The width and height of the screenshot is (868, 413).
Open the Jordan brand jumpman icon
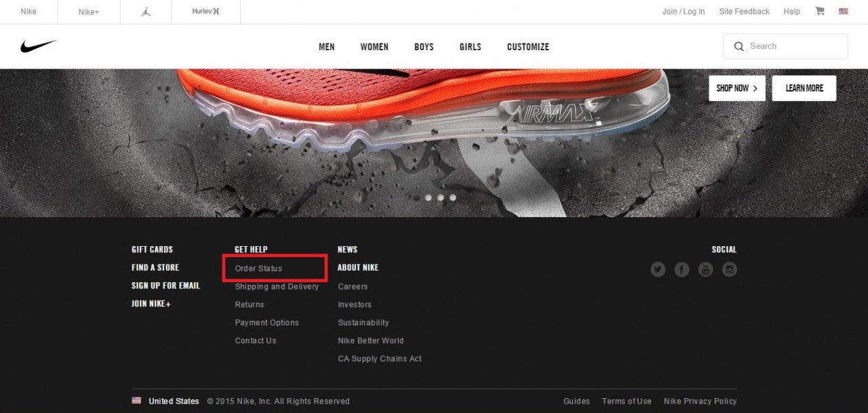(x=146, y=12)
